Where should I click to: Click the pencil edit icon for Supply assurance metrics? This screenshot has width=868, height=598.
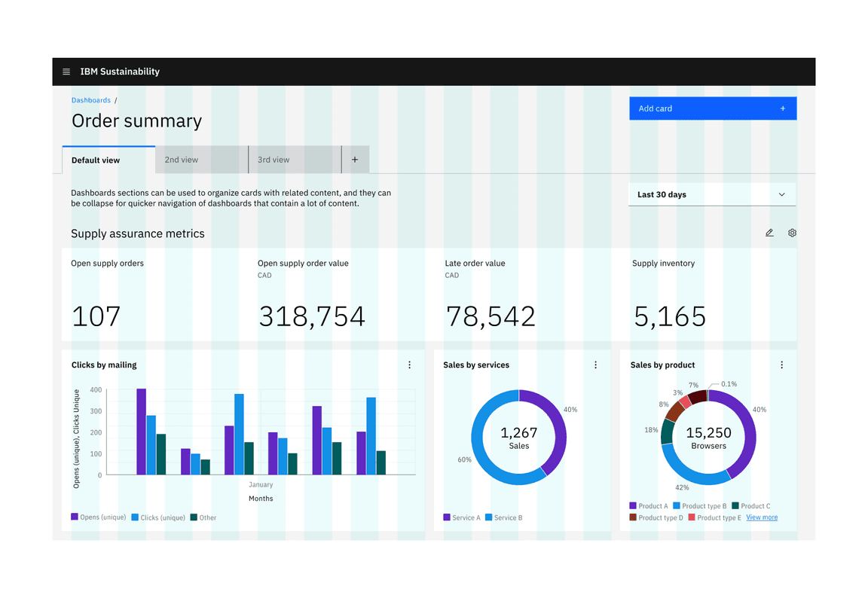(769, 233)
